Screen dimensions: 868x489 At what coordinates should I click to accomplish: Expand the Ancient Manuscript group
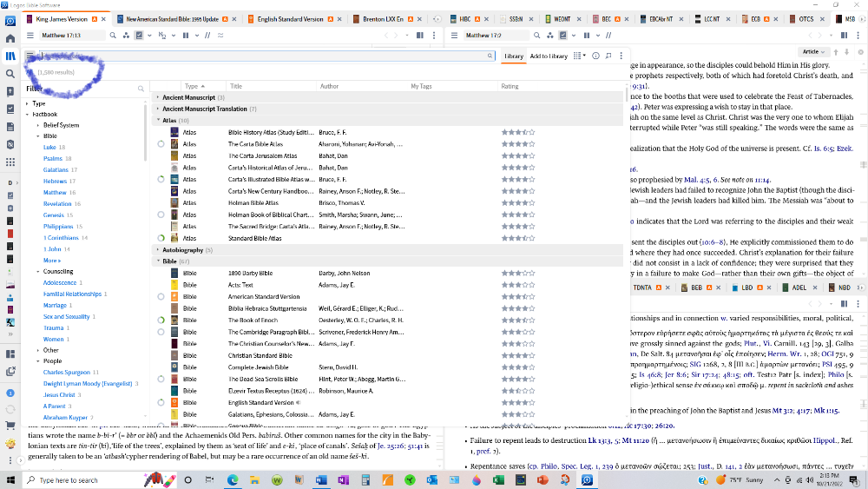(x=158, y=97)
